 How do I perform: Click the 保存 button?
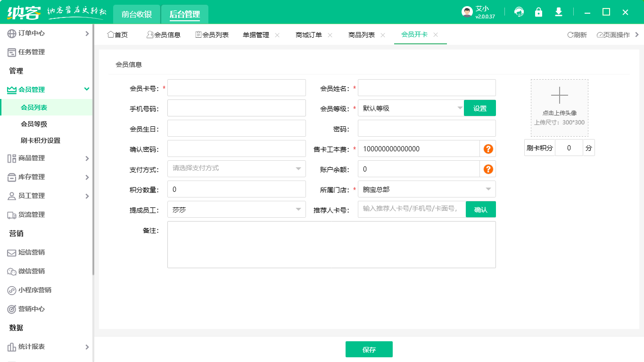[x=369, y=350]
